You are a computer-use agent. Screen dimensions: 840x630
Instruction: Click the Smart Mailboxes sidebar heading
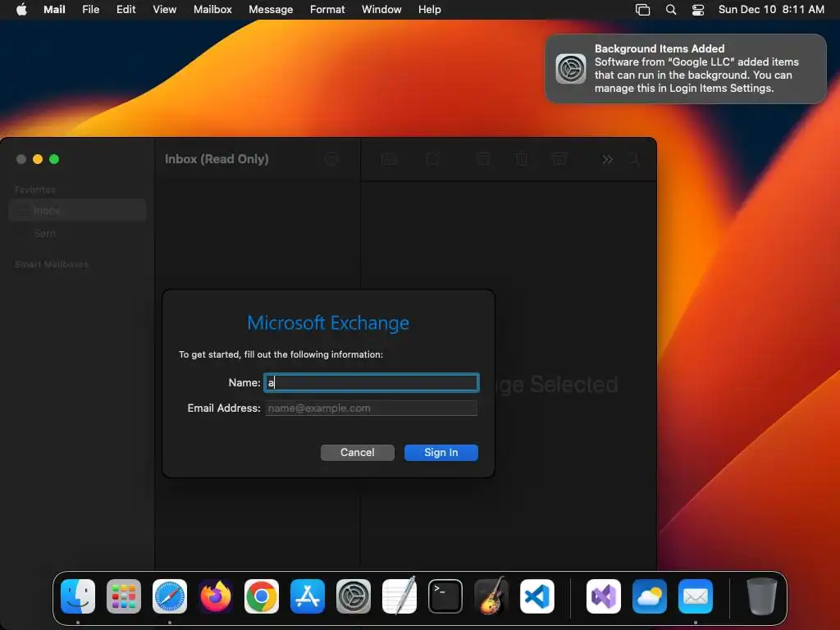point(52,265)
